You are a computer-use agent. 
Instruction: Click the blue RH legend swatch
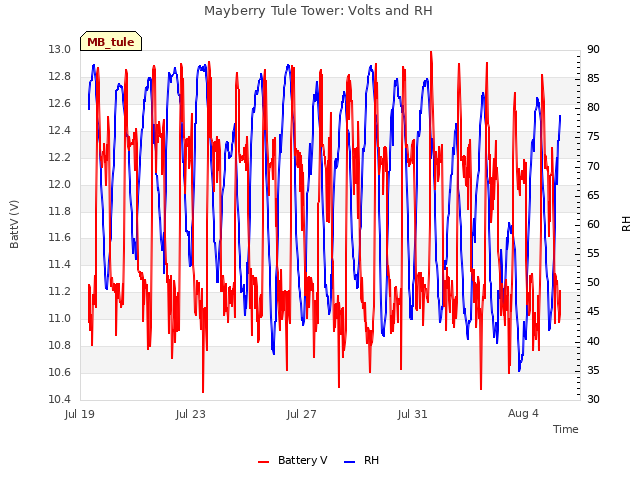(350, 461)
